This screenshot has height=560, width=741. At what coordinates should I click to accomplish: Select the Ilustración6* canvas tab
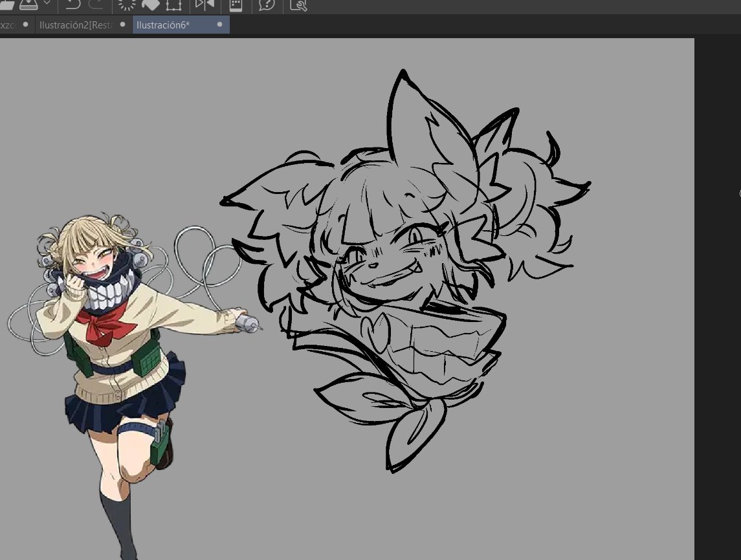pos(181,25)
